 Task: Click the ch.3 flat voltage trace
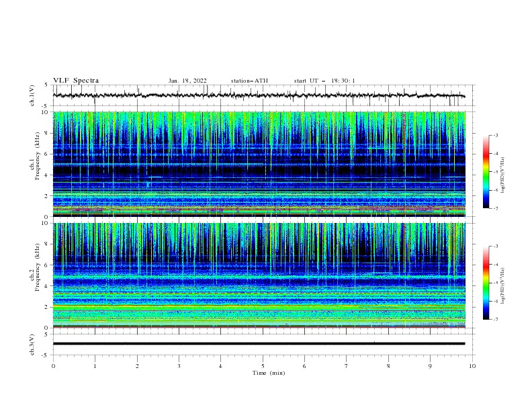tap(259, 344)
